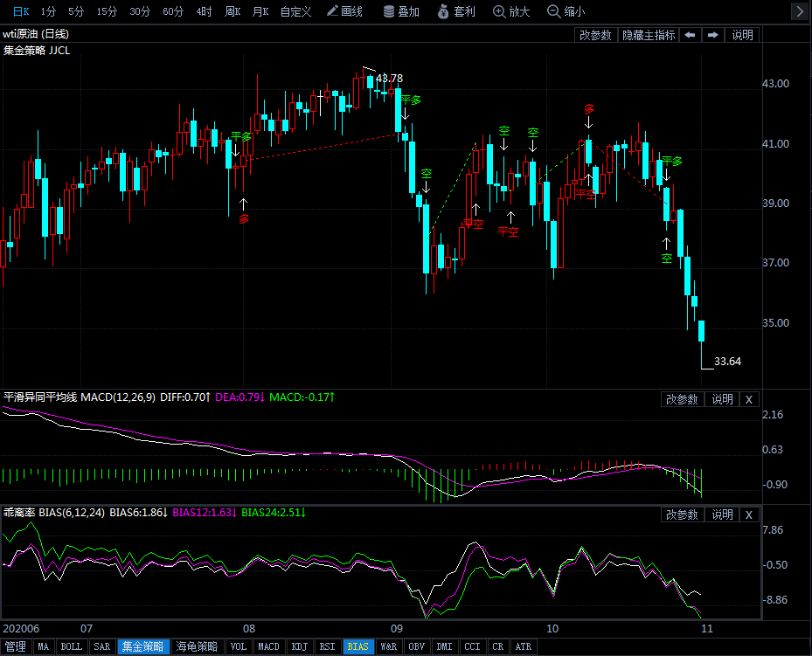
Task: Select the 海龟策略 indicator tab
Action: click(197, 646)
